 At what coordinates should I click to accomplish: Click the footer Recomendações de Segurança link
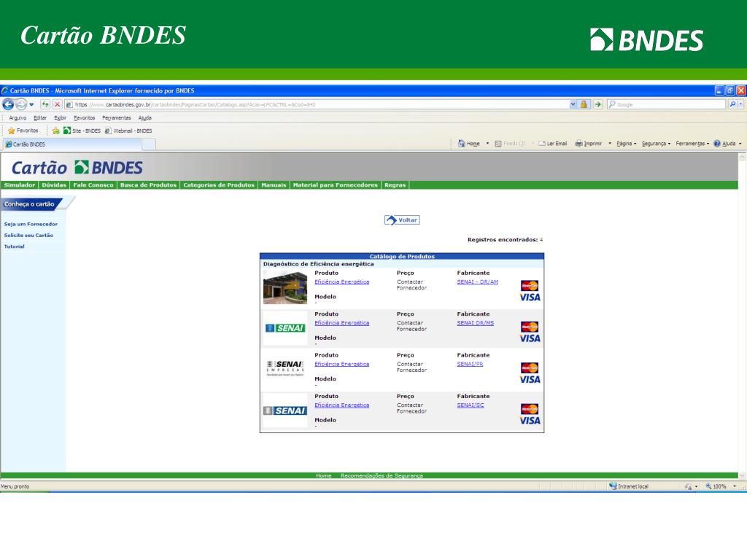click(382, 475)
